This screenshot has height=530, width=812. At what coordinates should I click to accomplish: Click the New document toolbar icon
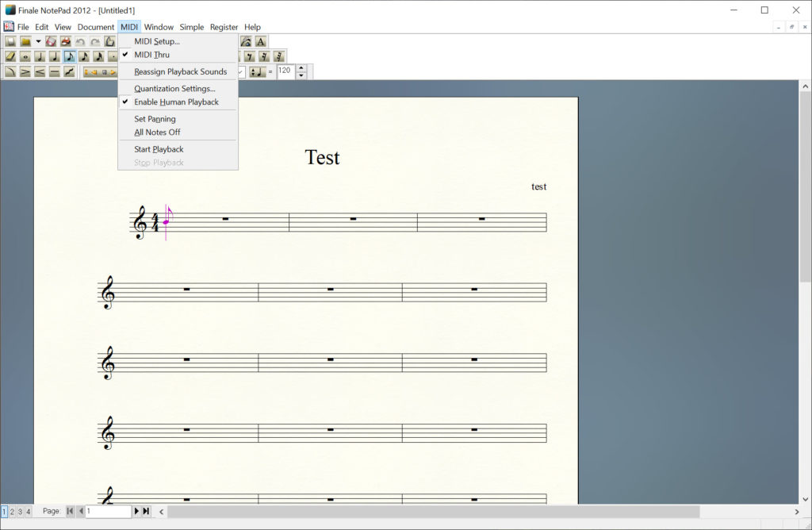(x=10, y=41)
